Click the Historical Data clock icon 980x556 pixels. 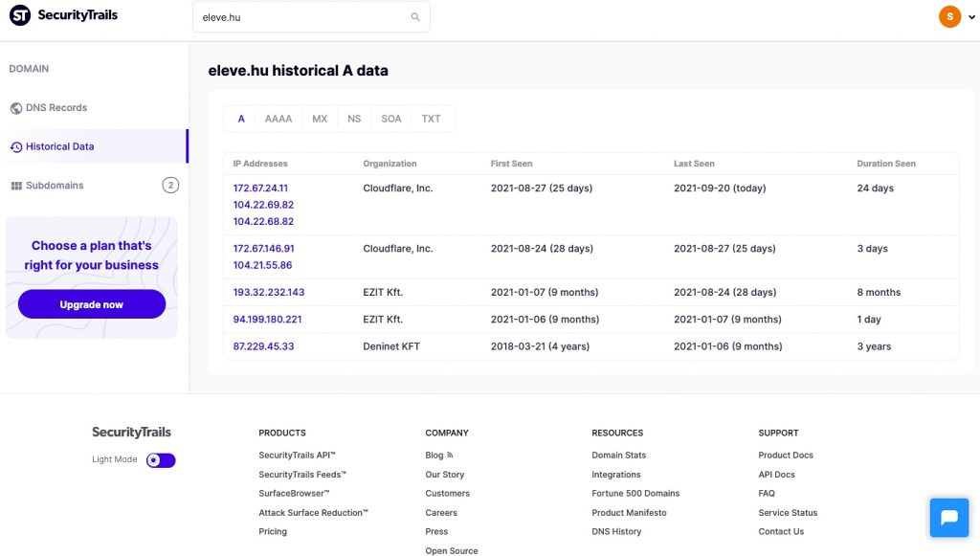pyautogui.click(x=16, y=146)
